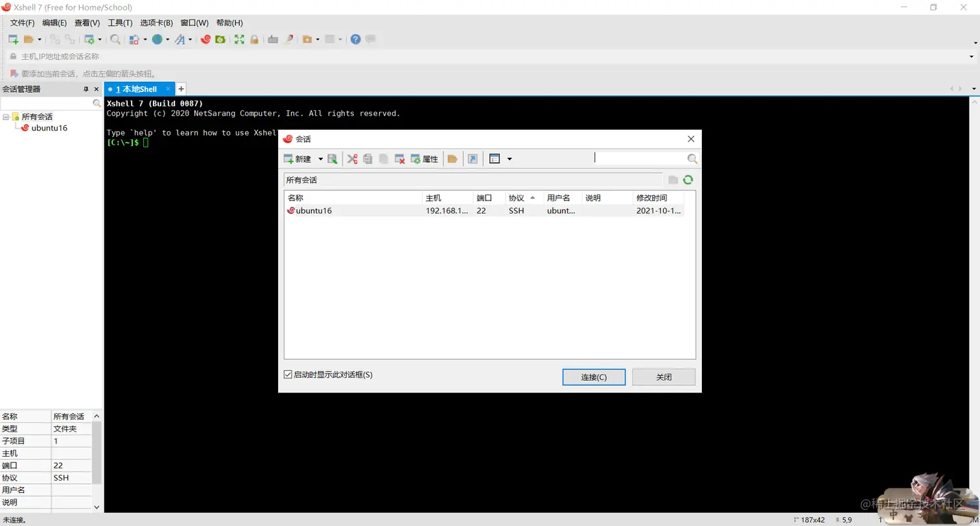
Task: Close the 会话 dialog with X
Action: coord(691,139)
